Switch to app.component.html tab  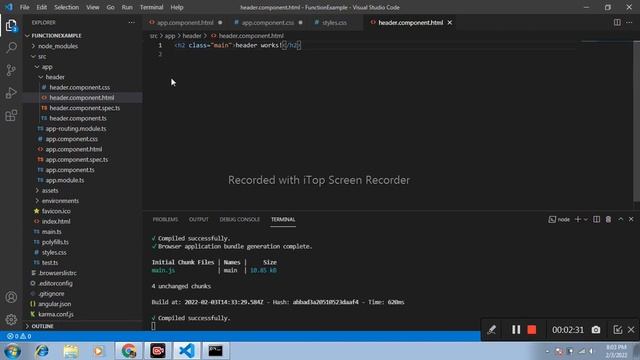[x=185, y=22]
